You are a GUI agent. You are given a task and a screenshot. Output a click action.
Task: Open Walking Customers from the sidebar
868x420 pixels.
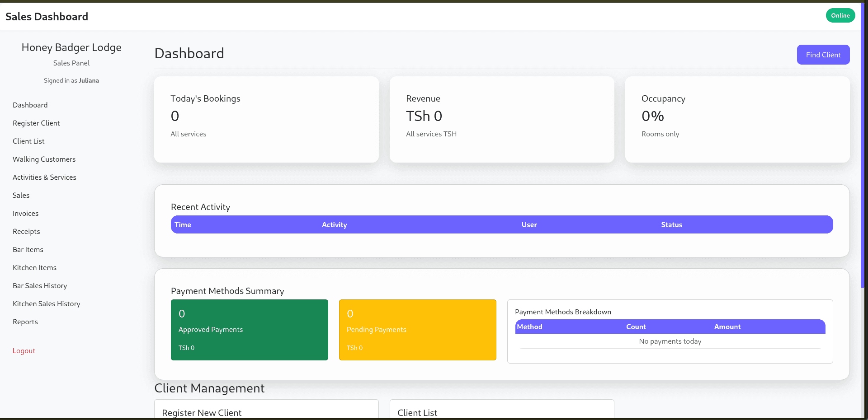pyautogui.click(x=44, y=159)
